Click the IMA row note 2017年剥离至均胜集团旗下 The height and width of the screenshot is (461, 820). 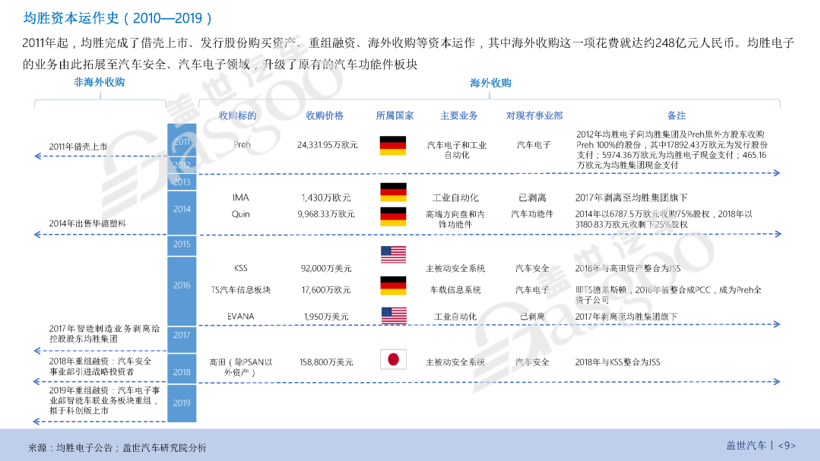tap(631, 198)
